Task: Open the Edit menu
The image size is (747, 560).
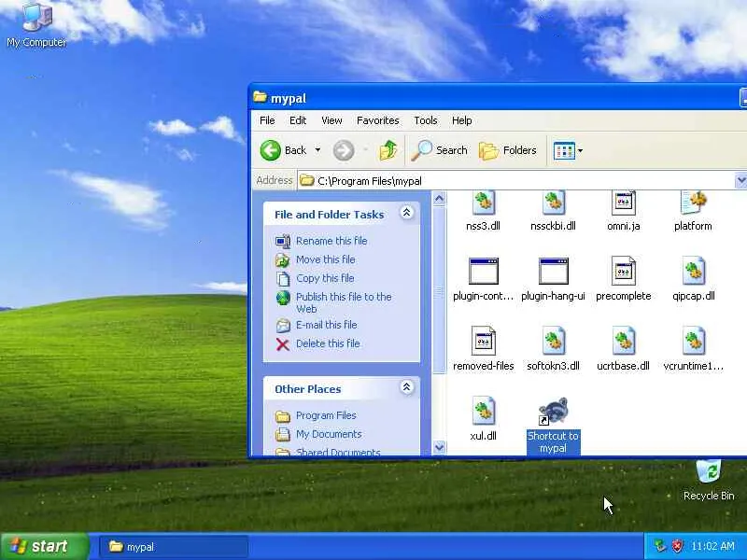Action: pos(298,120)
